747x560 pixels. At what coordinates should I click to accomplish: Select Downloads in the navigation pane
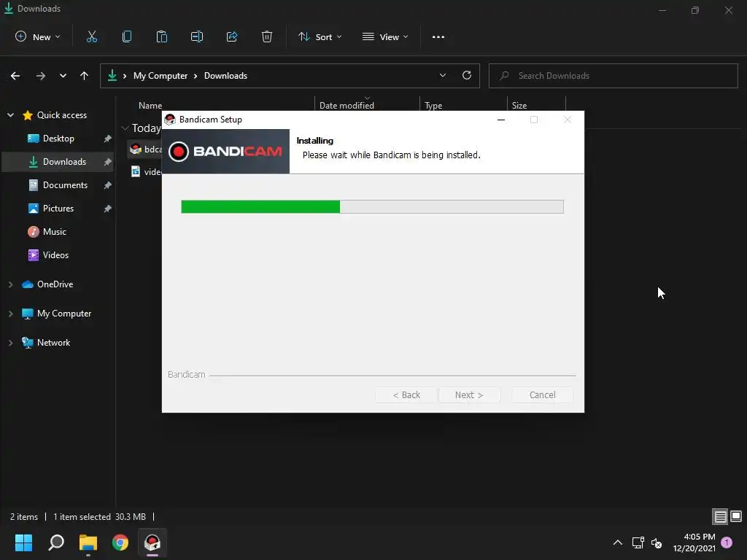tap(58, 162)
